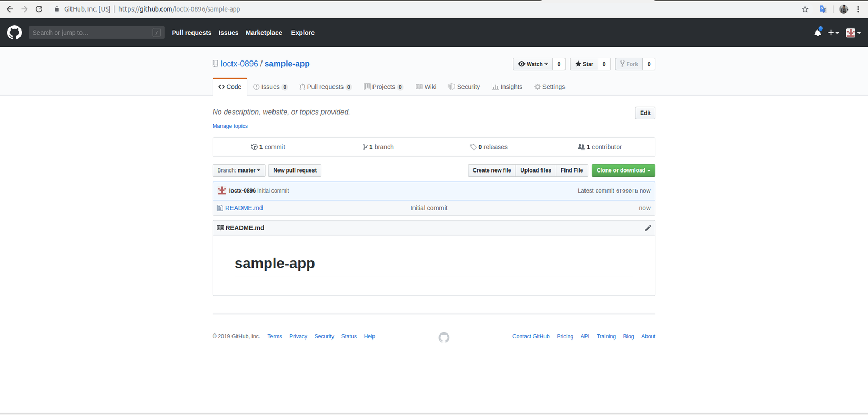Click the GitHub Octocat logo in header

[x=14, y=33]
